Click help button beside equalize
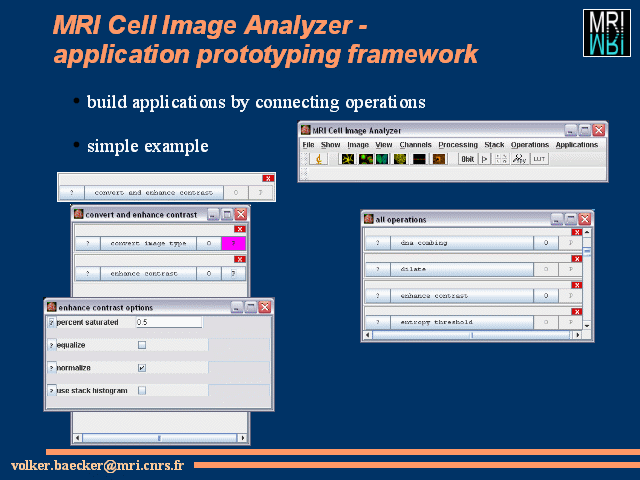The image size is (640, 480). [51, 345]
